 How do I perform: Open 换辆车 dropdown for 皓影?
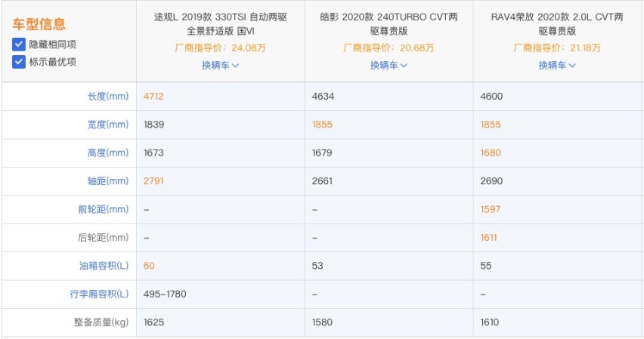[x=389, y=65]
